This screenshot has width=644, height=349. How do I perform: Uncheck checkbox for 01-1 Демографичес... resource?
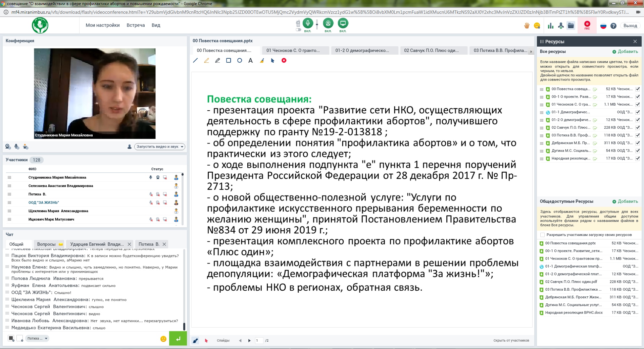637,112
